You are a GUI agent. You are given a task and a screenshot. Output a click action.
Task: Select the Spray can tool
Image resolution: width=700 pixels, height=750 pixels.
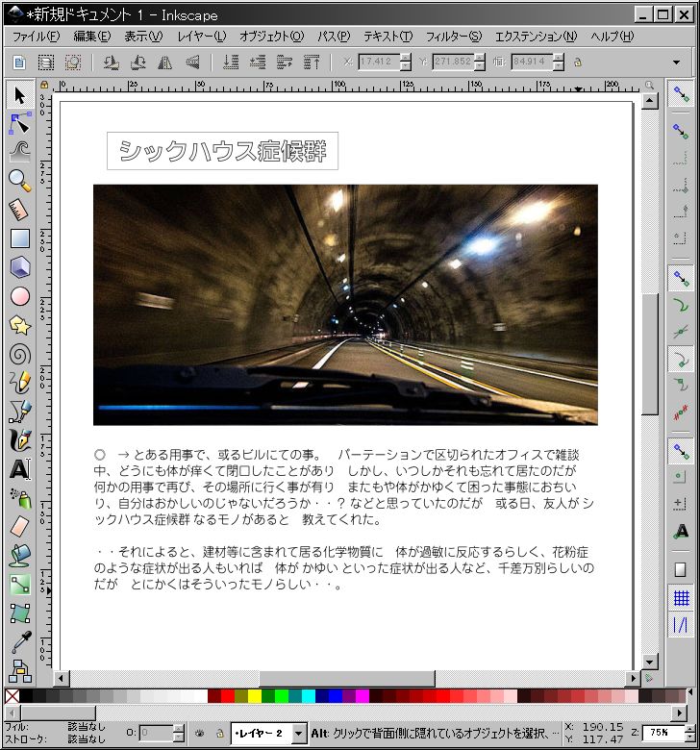pos(19,498)
